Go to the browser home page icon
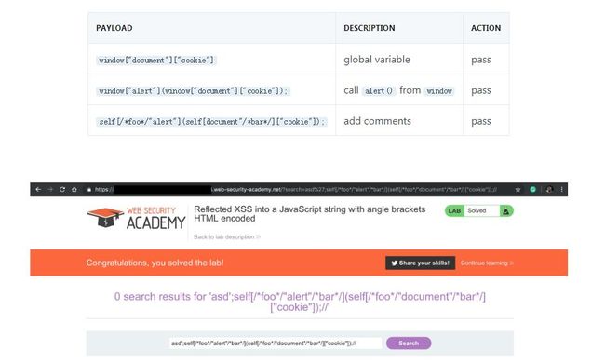This screenshot has height=364, width=605. (x=74, y=190)
